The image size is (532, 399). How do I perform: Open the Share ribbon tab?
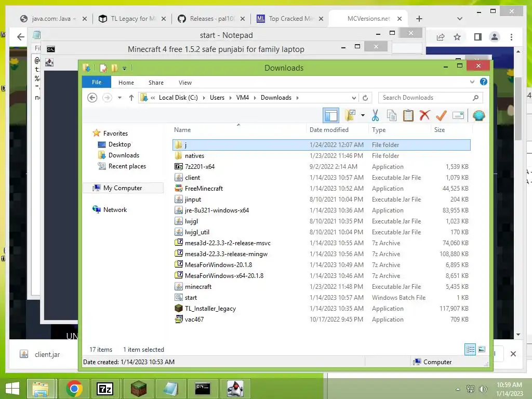(x=156, y=83)
